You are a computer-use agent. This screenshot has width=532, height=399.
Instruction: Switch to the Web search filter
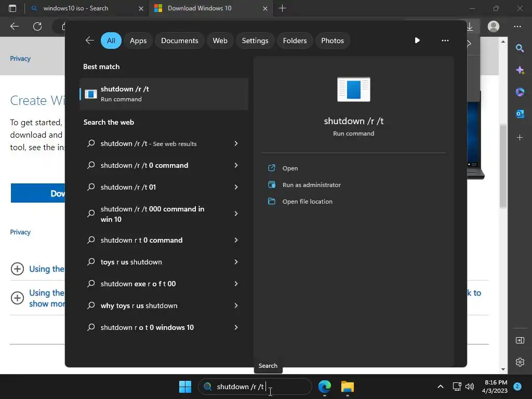(x=220, y=41)
